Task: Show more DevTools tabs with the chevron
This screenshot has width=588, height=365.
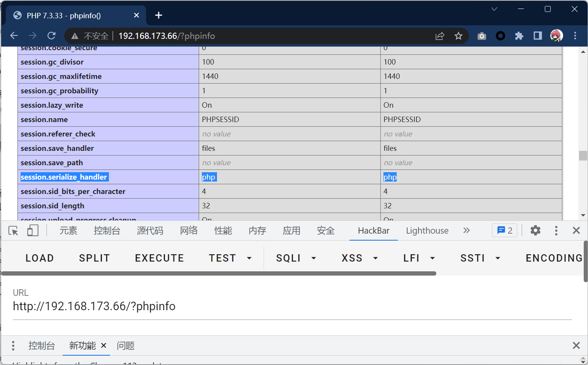Action: tap(466, 231)
